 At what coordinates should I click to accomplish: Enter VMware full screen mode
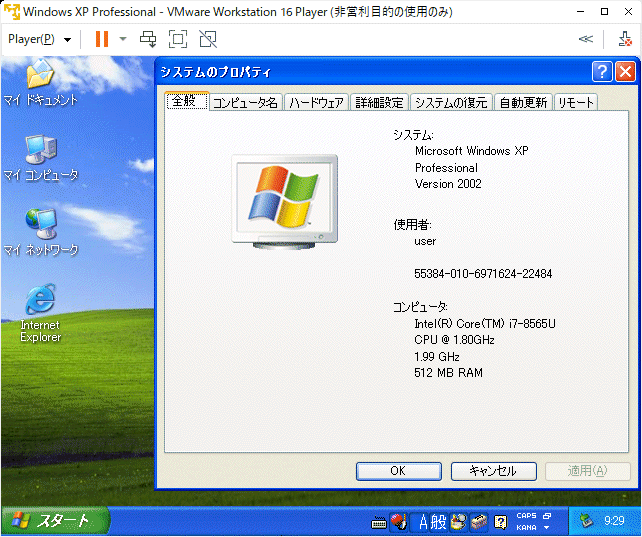coord(178,39)
